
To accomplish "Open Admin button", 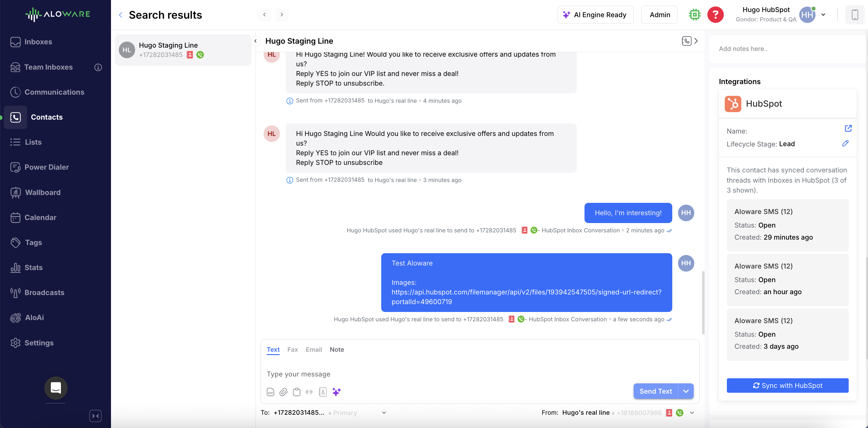I will 659,15.
